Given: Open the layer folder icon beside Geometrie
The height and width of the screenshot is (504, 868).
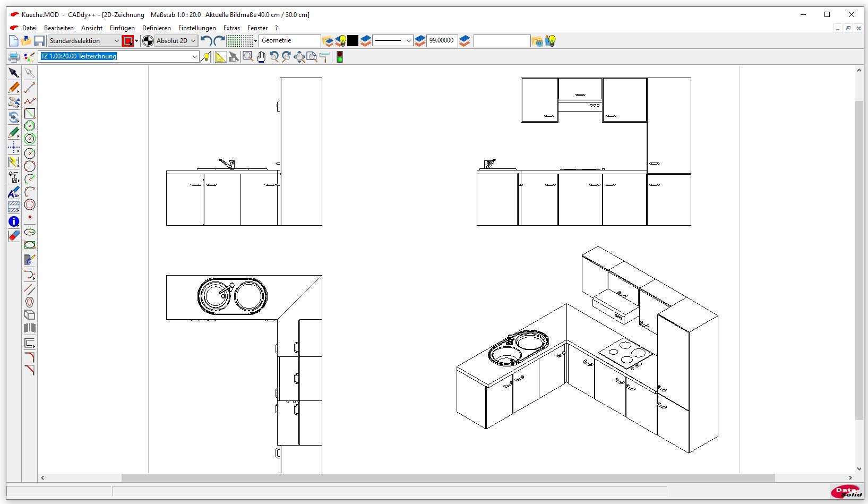Looking at the screenshot, I should click(x=328, y=41).
